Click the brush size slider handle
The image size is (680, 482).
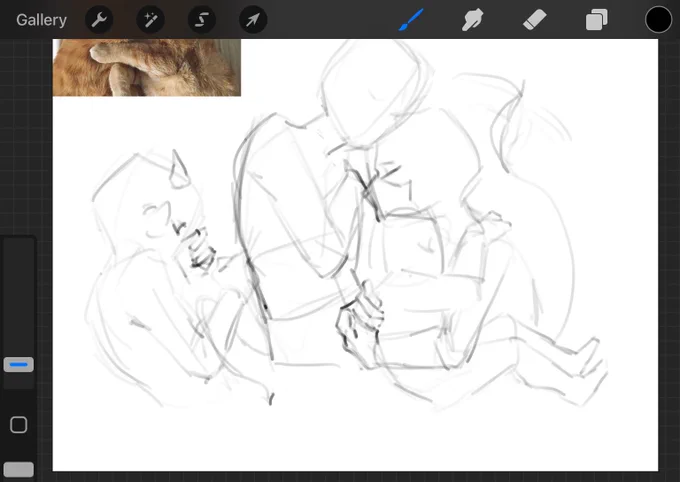(x=19, y=365)
